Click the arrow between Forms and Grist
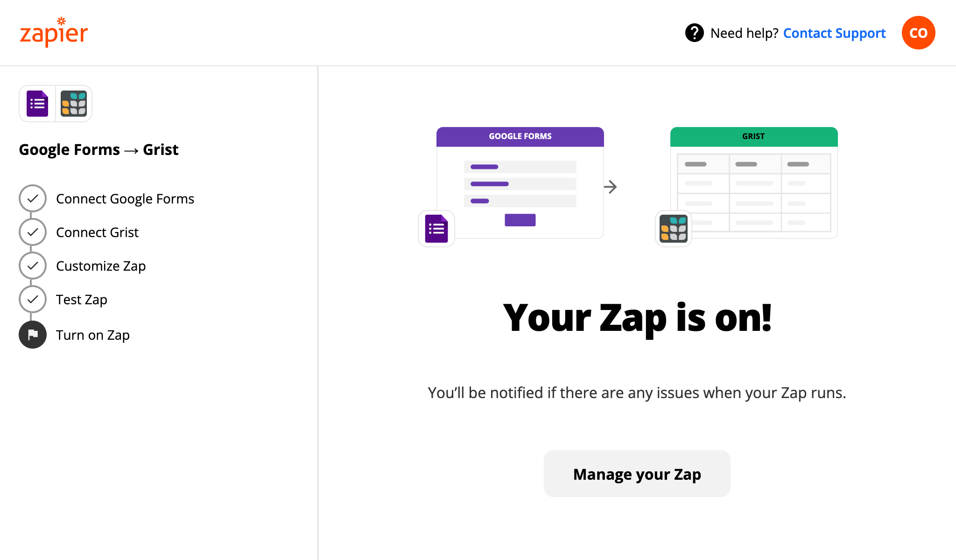The width and height of the screenshot is (956, 560). (x=612, y=187)
